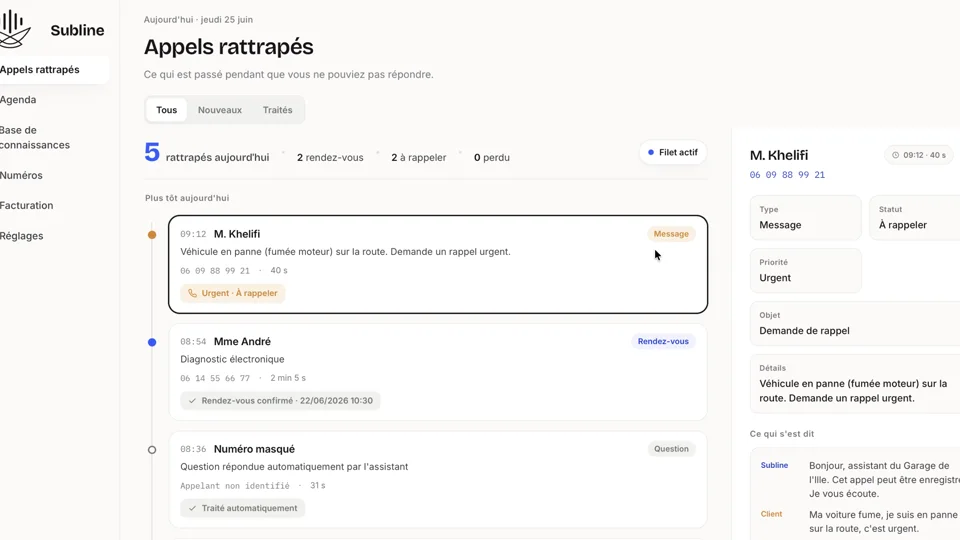The image size is (960, 540).
Task: Show the Traités calls tab
Action: pyautogui.click(x=277, y=110)
